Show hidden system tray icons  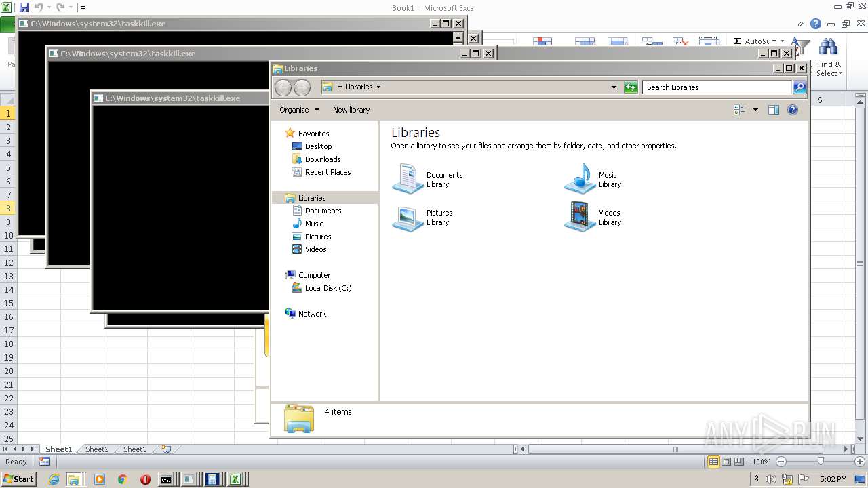[x=755, y=479]
